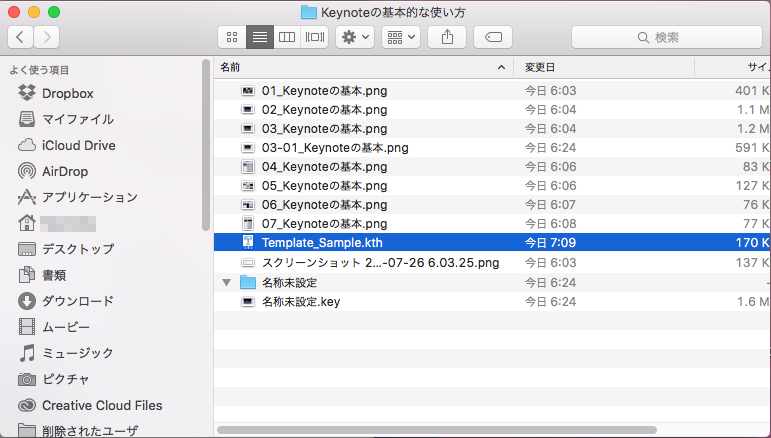Select the スクリーンショット 2…-07-26 6.03.25.png file
The image size is (771, 438).
point(380,263)
